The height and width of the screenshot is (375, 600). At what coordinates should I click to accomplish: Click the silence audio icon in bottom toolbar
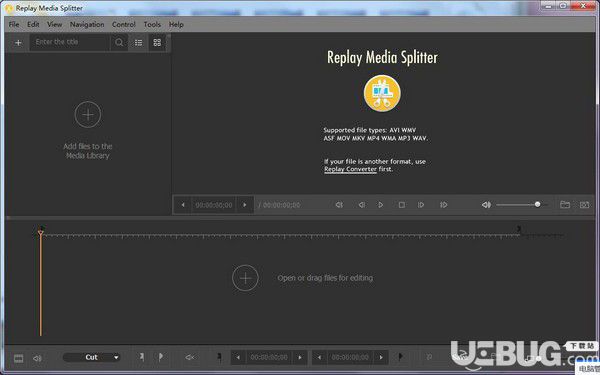click(190, 357)
